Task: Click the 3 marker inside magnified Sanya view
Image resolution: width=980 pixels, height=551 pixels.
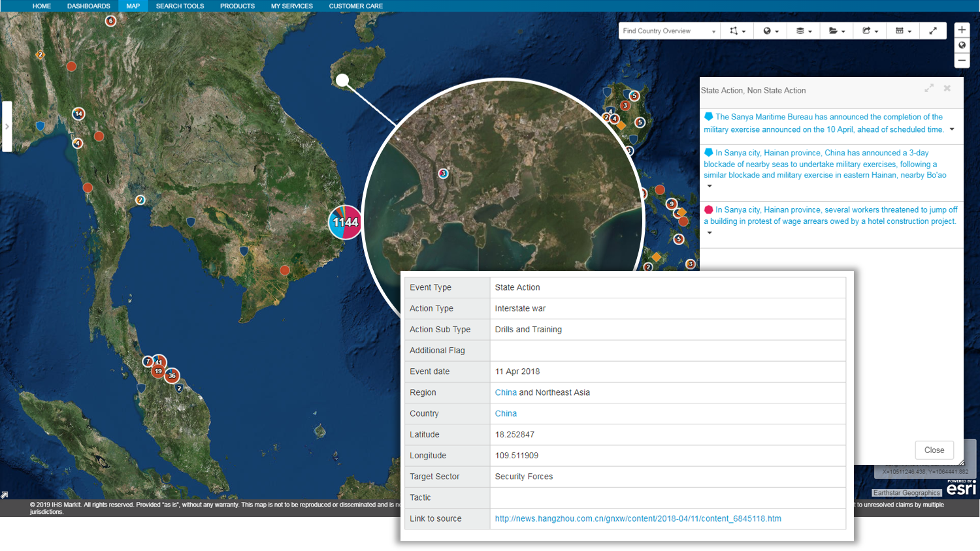Action: [443, 173]
